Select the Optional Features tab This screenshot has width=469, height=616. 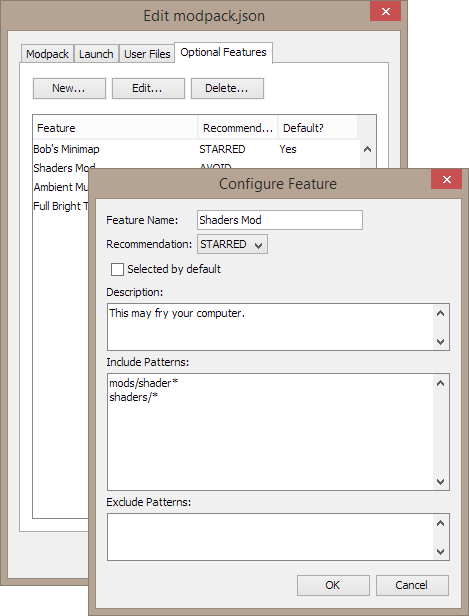point(223,52)
